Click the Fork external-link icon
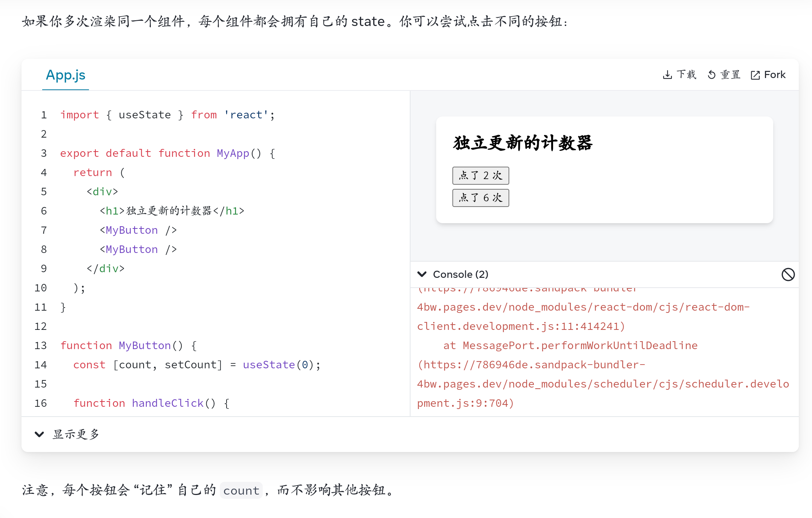Screen dimensions: 812x518 tap(755, 75)
